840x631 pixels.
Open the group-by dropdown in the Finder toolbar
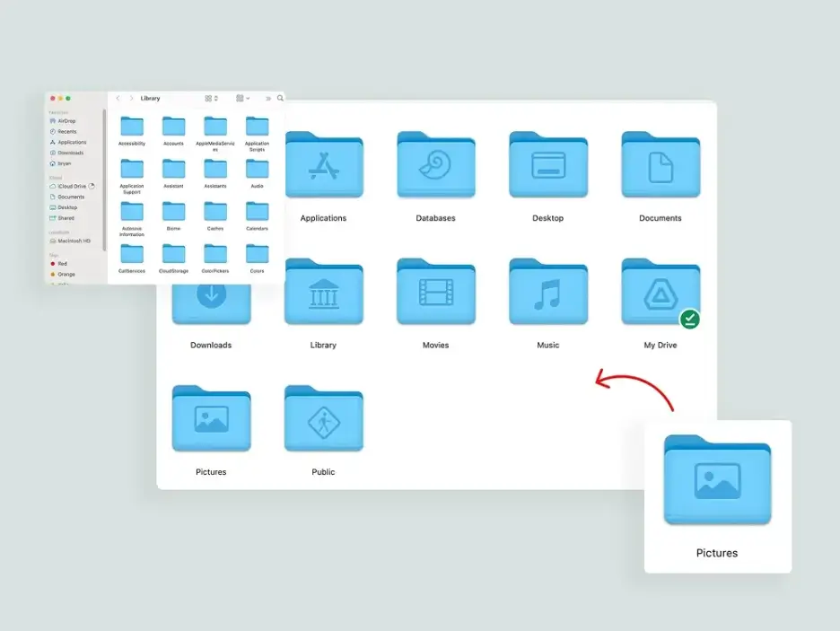242,99
